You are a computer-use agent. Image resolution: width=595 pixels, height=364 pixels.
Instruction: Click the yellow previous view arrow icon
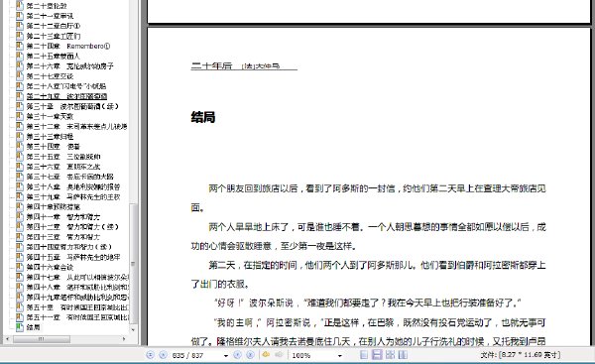coord(266,354)
